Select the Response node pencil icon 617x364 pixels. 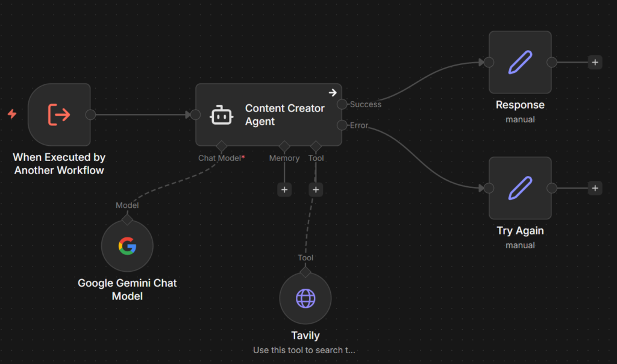pyautogui.click(x=519, y=62)
